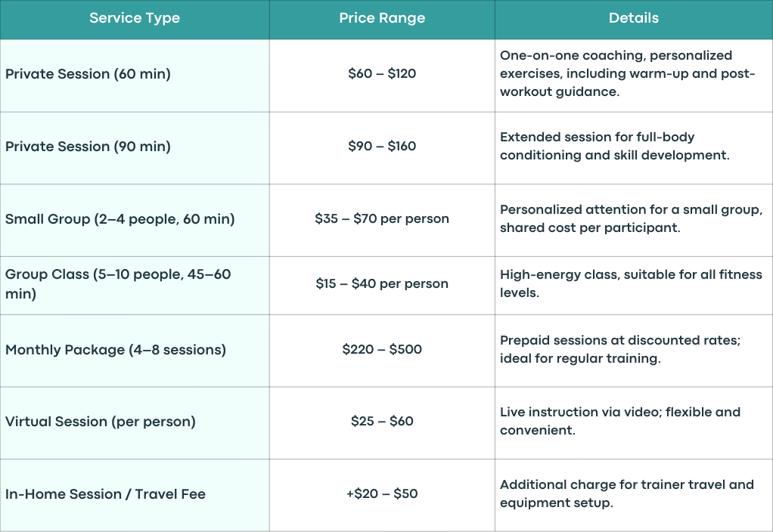Select the $35 – $70 per person cell
This screenshot has width=773, height=532.
[382, 220]
